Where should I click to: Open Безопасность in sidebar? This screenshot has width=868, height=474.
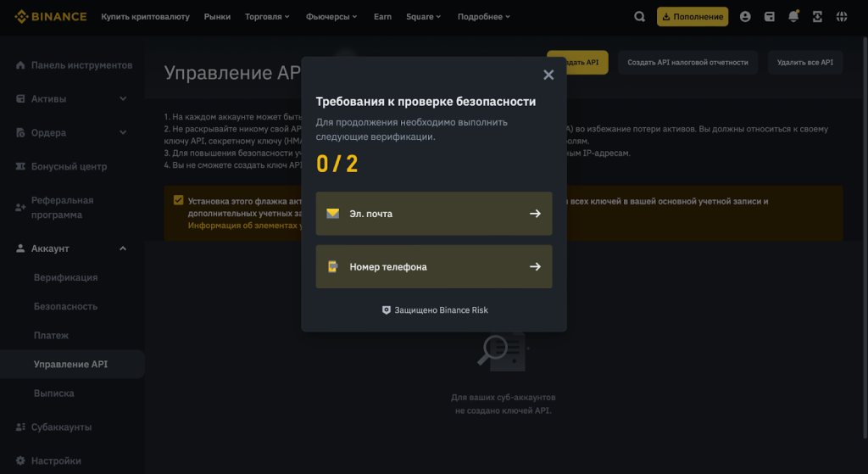tap(65, 306)
